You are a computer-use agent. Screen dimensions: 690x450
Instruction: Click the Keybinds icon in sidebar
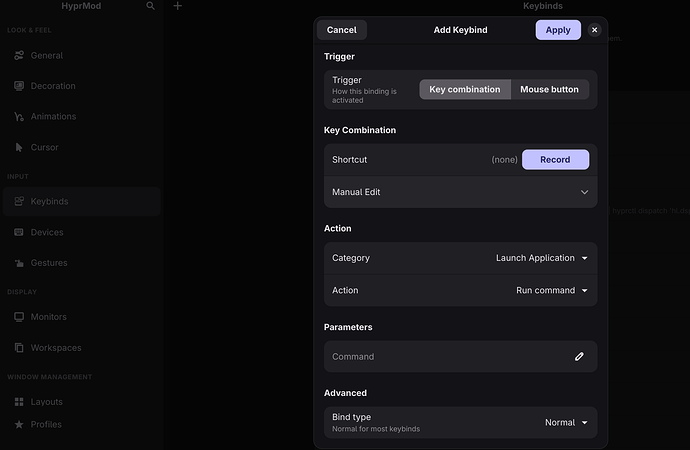pos(19,201)
